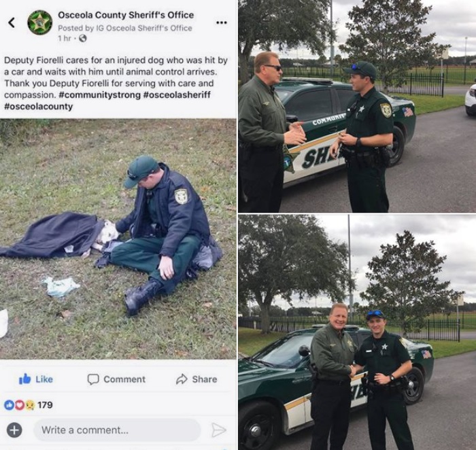Tap the back arrow icon
Viewport: 476px width, 450px height.
[12, 22]
